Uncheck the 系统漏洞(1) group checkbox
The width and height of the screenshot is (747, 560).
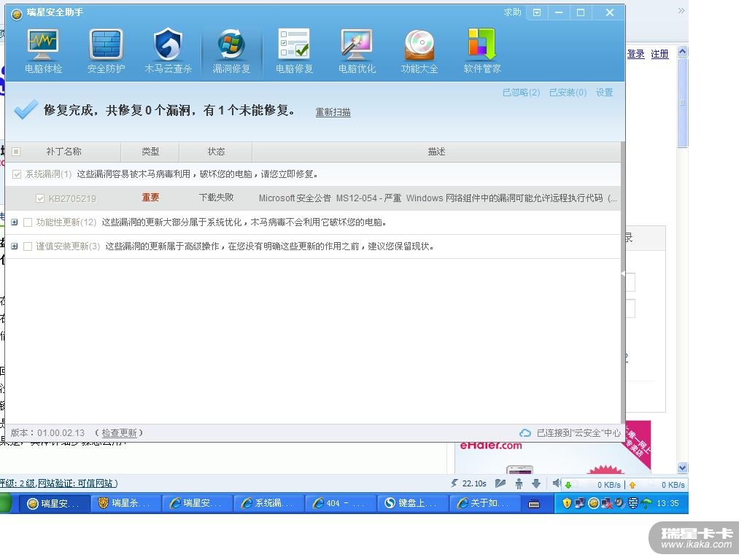[17, 174]
